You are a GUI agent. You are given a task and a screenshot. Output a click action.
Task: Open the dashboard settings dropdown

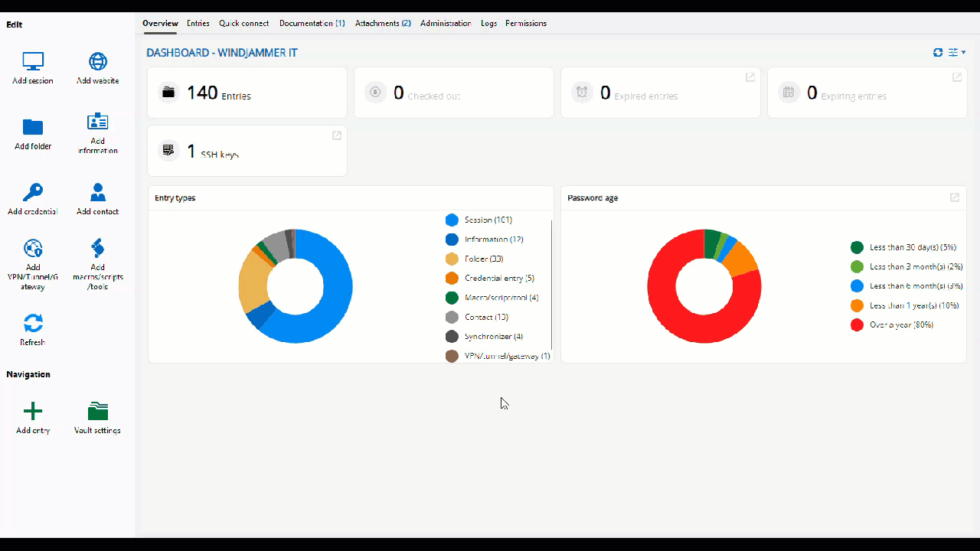[957, 53]
